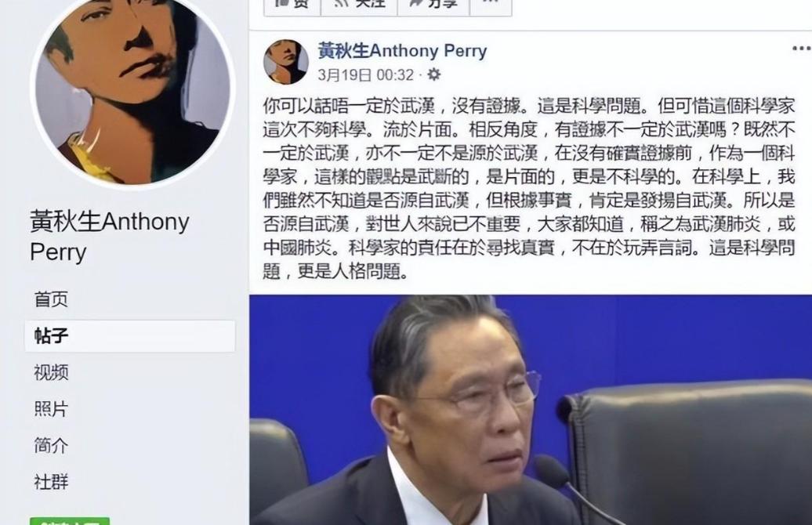
Task: Open the 照片 sidebar section
Action: [51, 409]
